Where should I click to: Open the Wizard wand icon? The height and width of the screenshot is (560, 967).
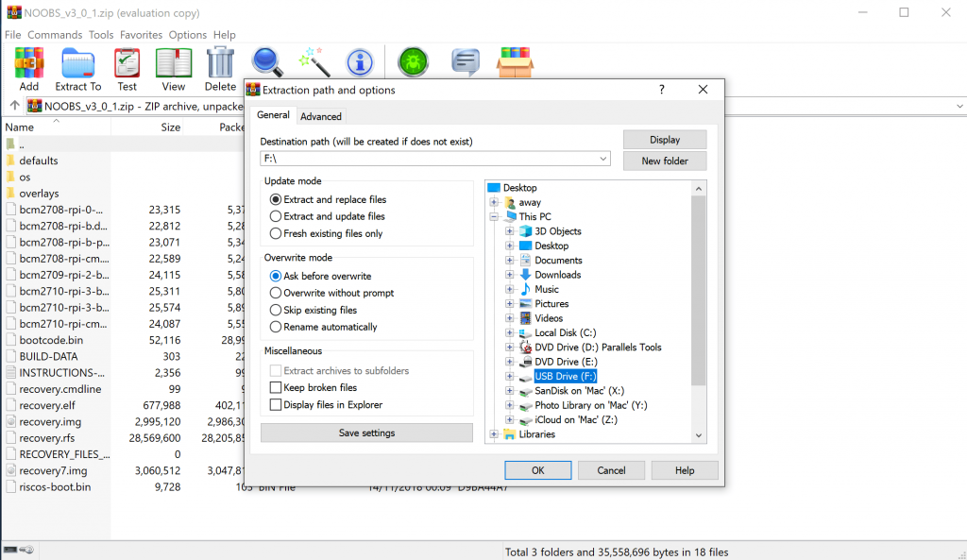(x=313, y=62)
